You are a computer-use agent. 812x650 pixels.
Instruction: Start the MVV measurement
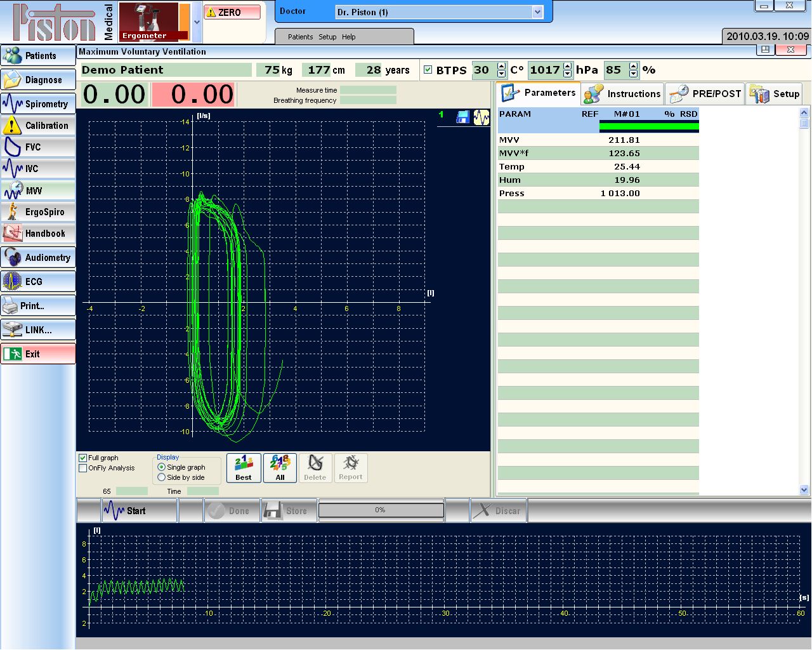click(126, 511)
